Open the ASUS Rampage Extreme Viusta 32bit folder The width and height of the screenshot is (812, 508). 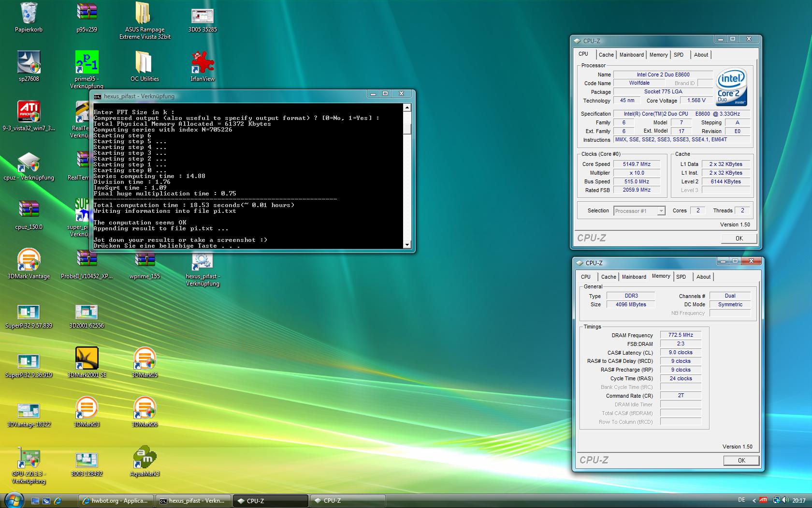(x=145, y=20)
